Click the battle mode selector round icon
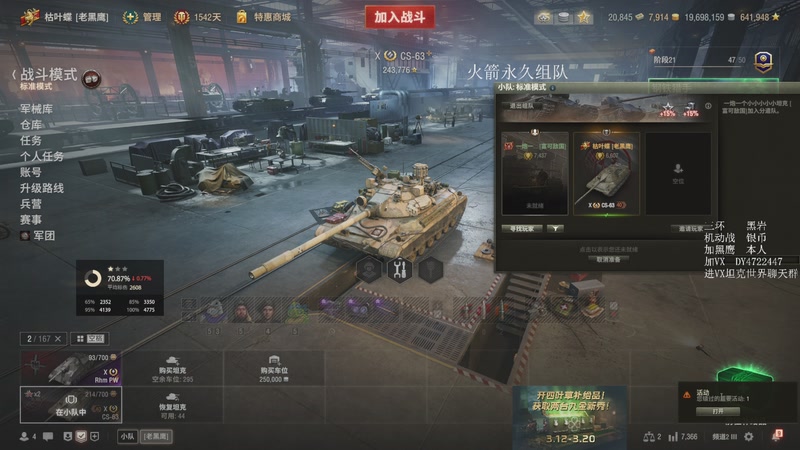The height and width of the screenshot is (450, 800). (x=92, y=79)
